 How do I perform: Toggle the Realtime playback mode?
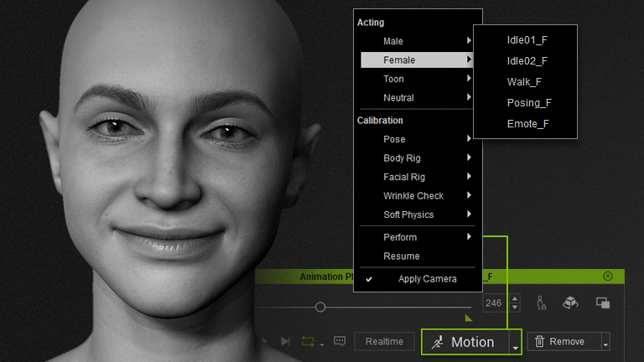tap(384, 342)
